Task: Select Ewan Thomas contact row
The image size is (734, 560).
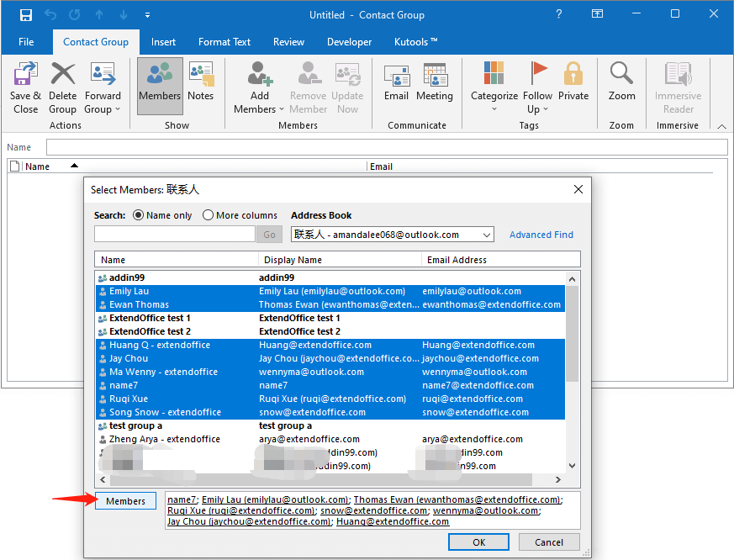Action: (x=330, y=305)
